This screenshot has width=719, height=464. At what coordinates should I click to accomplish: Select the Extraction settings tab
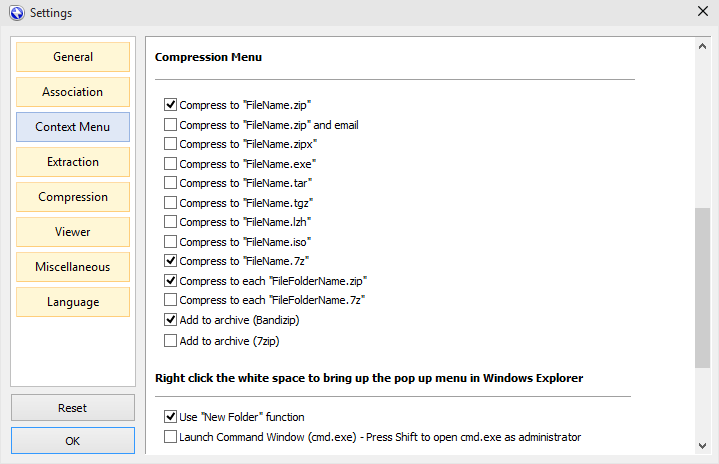point(73,162)
